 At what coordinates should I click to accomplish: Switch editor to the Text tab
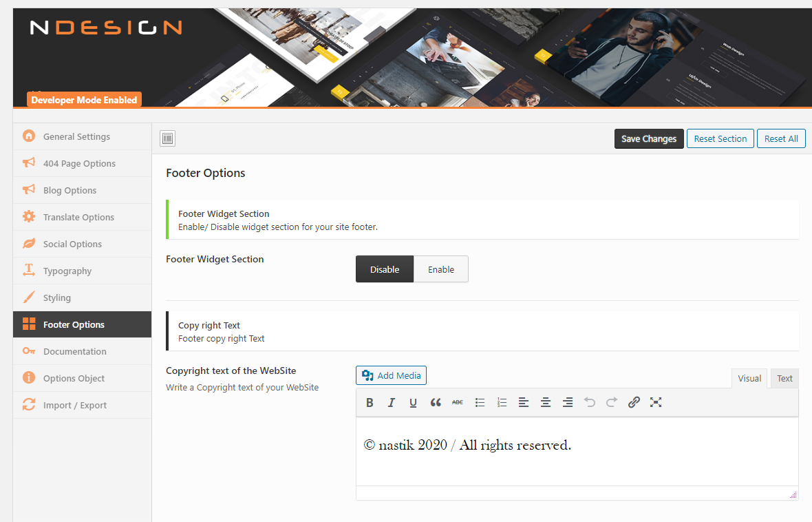coord(784,378)
